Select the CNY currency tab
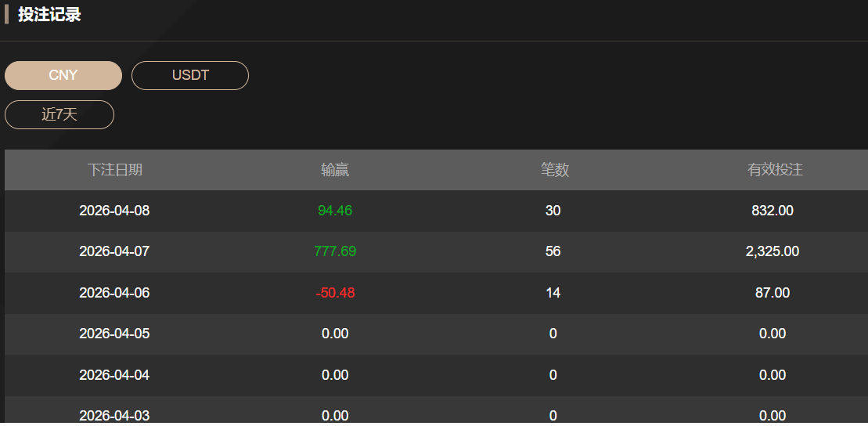This screenshot has height=426, width=868. coord(63,75)
